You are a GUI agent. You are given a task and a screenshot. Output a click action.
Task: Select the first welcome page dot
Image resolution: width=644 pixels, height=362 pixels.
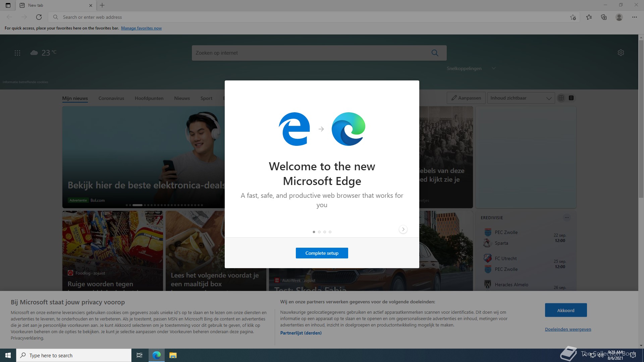pyautogui.click(x=314, y=232)
